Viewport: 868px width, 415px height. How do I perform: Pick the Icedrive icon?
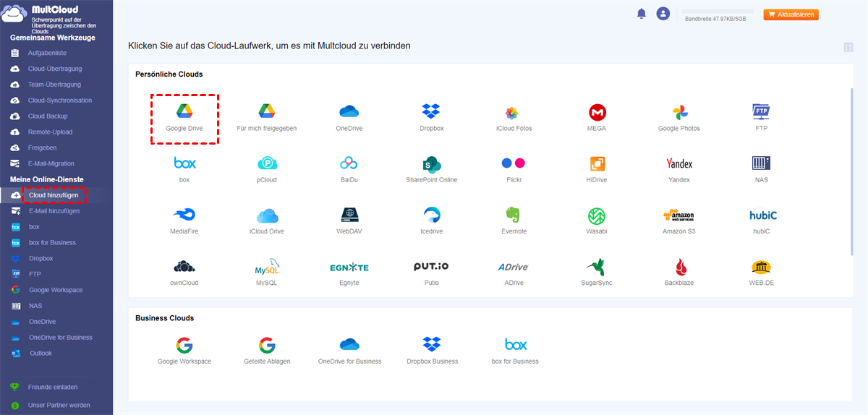point(432,215)
